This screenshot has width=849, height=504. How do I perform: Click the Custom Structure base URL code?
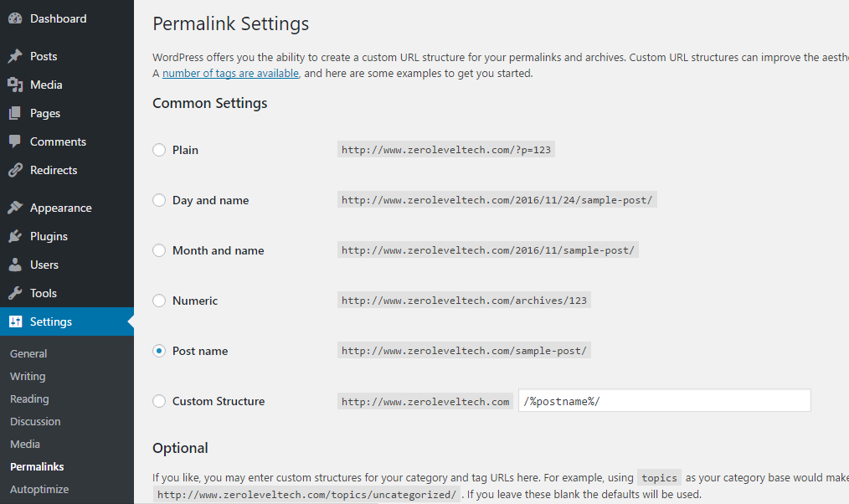pyautogui.click(x=425, y=402)
